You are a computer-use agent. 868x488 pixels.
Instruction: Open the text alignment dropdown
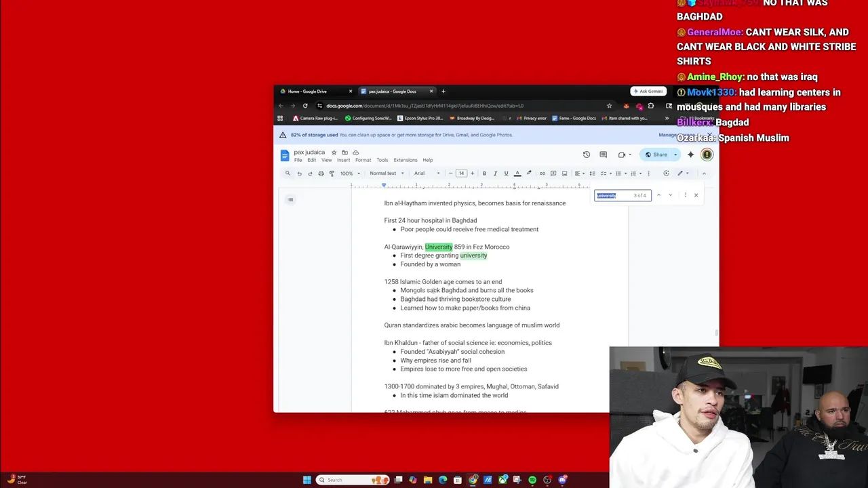(579, 174)
